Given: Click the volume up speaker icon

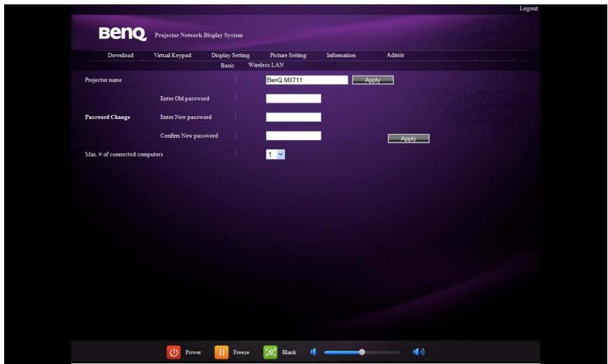Looking at the screenshot, I should point(419,352).
